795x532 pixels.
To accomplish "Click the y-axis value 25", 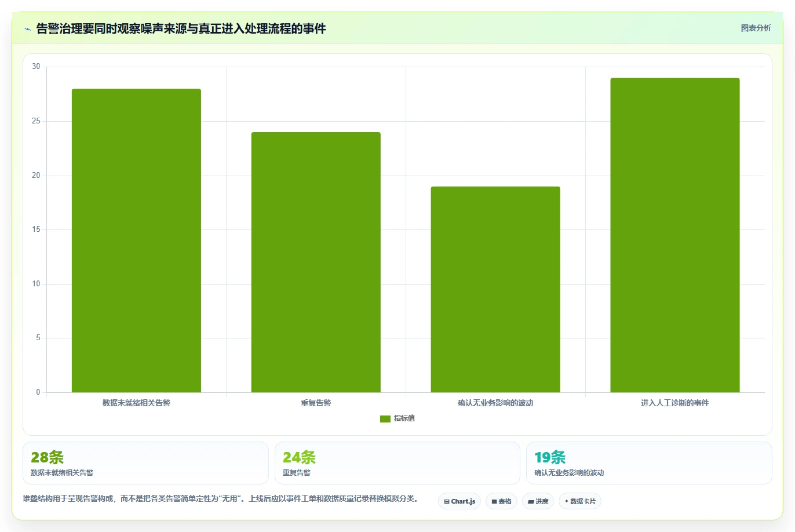I will [36, 121].
